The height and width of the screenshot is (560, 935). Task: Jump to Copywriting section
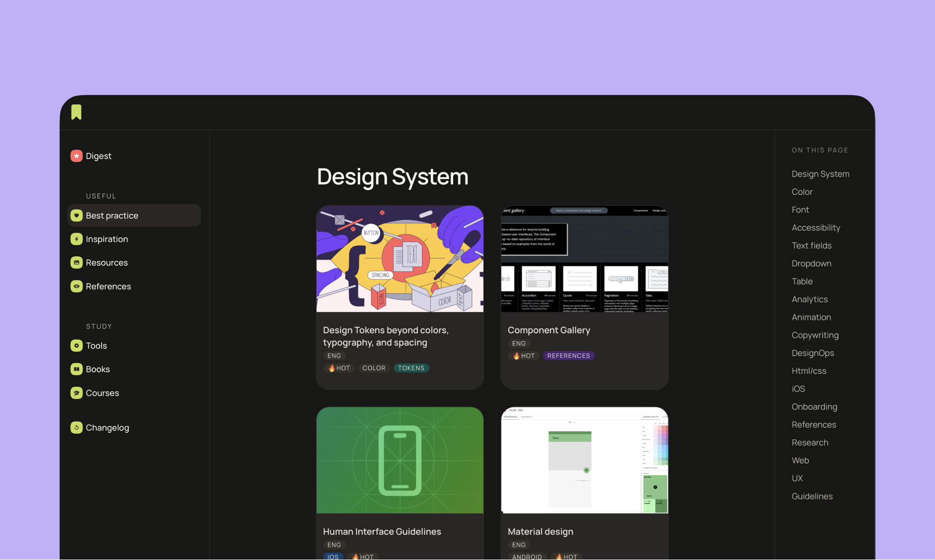click(x=815, y=335)
